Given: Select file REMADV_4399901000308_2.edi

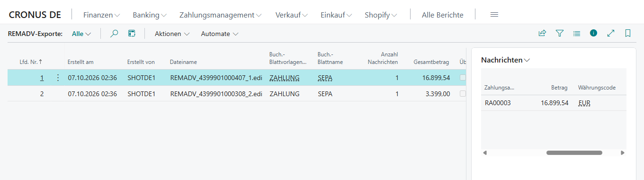Looking at the screenshot, I should click(x=216, y=94).
